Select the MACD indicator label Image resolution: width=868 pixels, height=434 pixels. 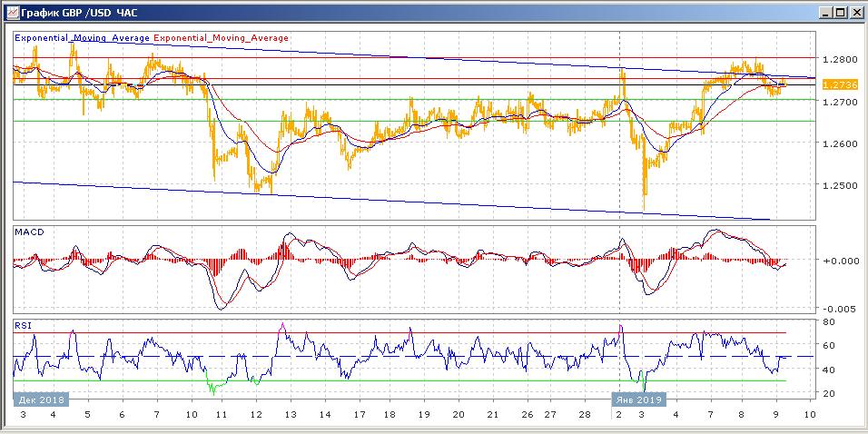pyautogui.click(x=29, y=232)
